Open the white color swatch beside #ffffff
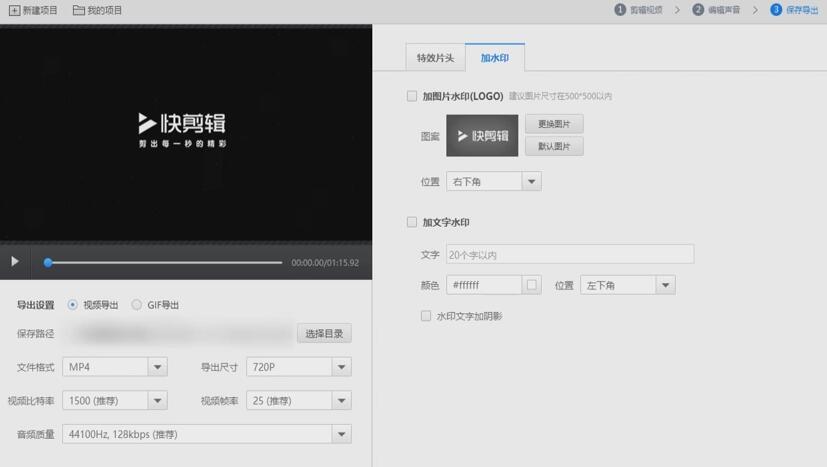Image resolution: width=827 pixels, height=467 pixels. 532,285
